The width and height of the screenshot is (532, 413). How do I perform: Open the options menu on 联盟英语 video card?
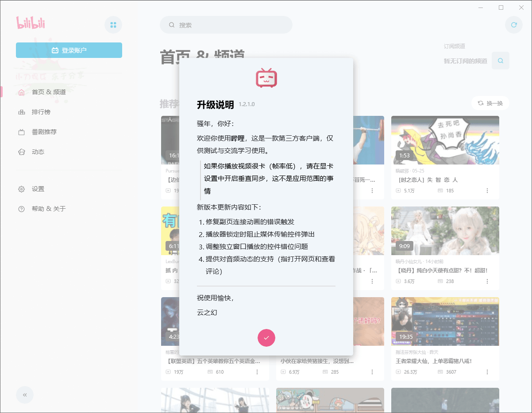[x=257, y=372]
